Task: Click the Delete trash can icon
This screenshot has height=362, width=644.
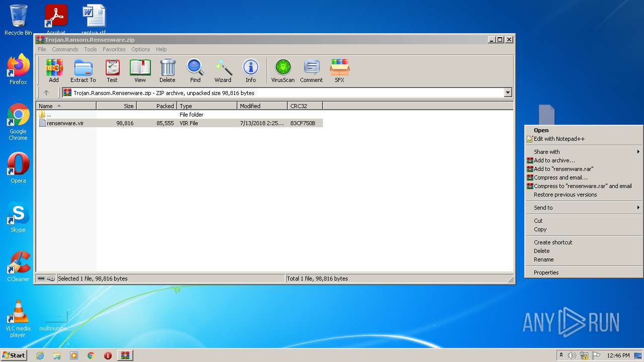Action: click(168, 71)
